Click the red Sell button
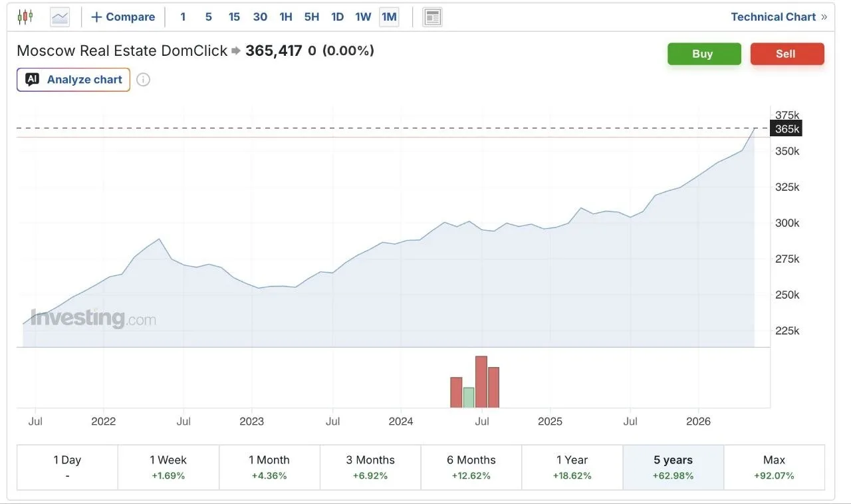The image size is (851, 504). click(x=787, y=54)
